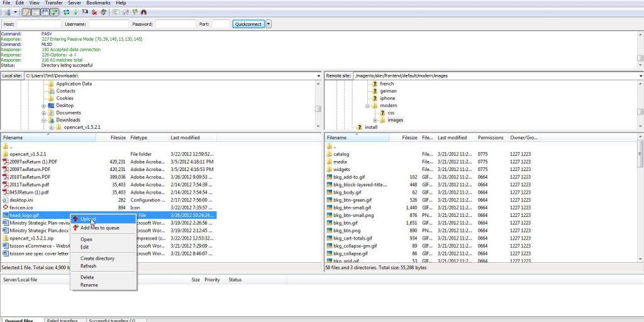Toggle the transfer queue display icon

pyautogui.click(x=54, y=12)
